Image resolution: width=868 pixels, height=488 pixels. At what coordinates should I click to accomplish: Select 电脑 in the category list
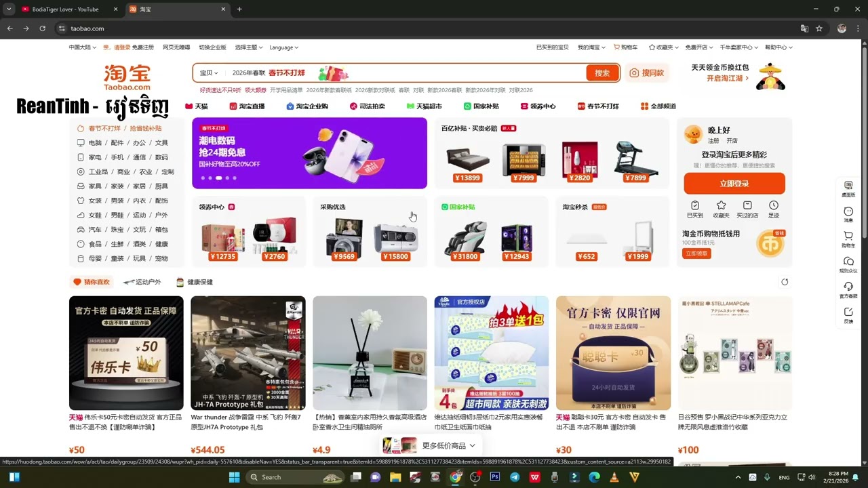tap(95, 143)
